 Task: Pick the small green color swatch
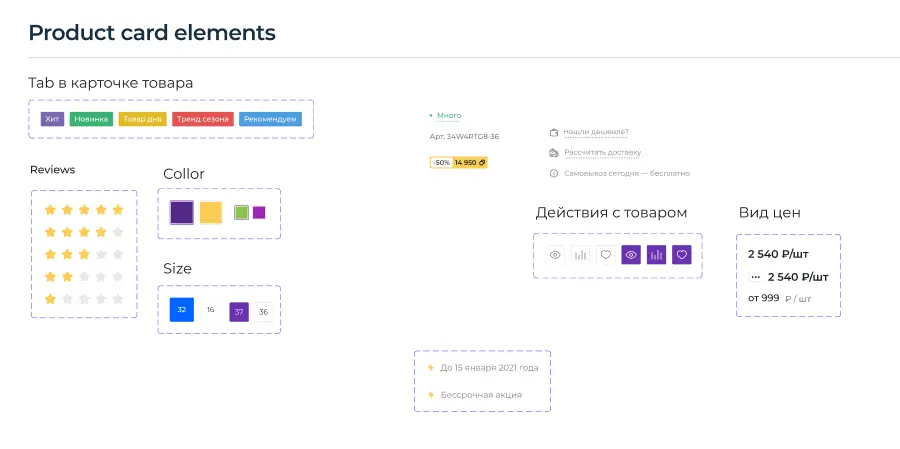[241, 212]
